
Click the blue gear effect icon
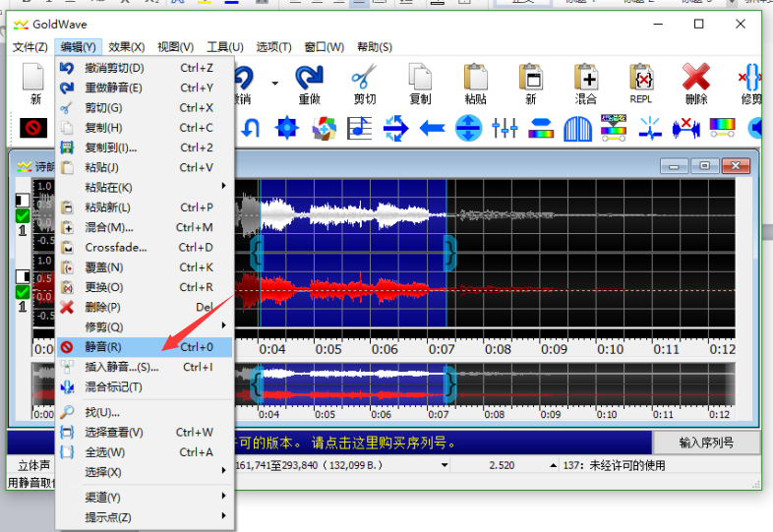coord(287,128)
